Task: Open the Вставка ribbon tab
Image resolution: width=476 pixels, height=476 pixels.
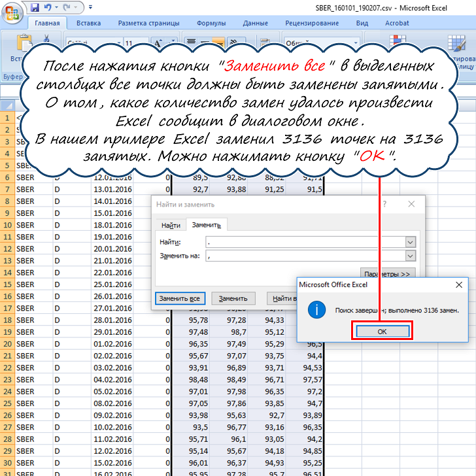Action: 89,23
